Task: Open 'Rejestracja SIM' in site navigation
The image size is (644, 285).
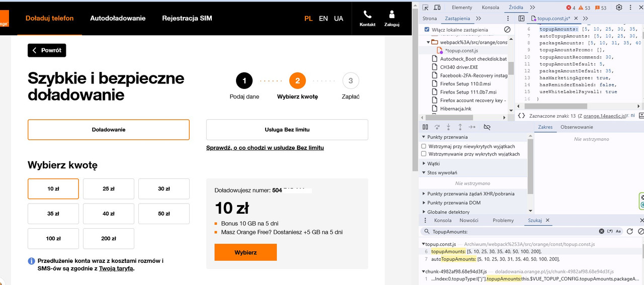Action: (187, 18)
